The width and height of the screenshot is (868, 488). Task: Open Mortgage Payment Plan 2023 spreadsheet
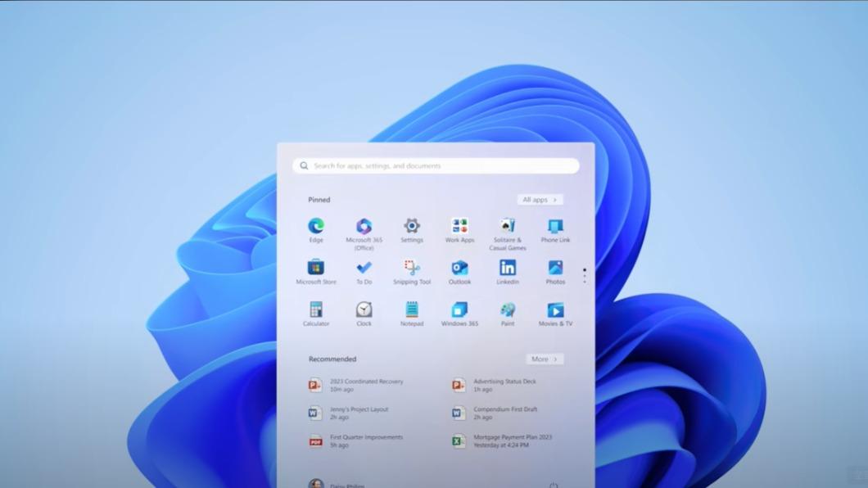[x=504, y=441]
